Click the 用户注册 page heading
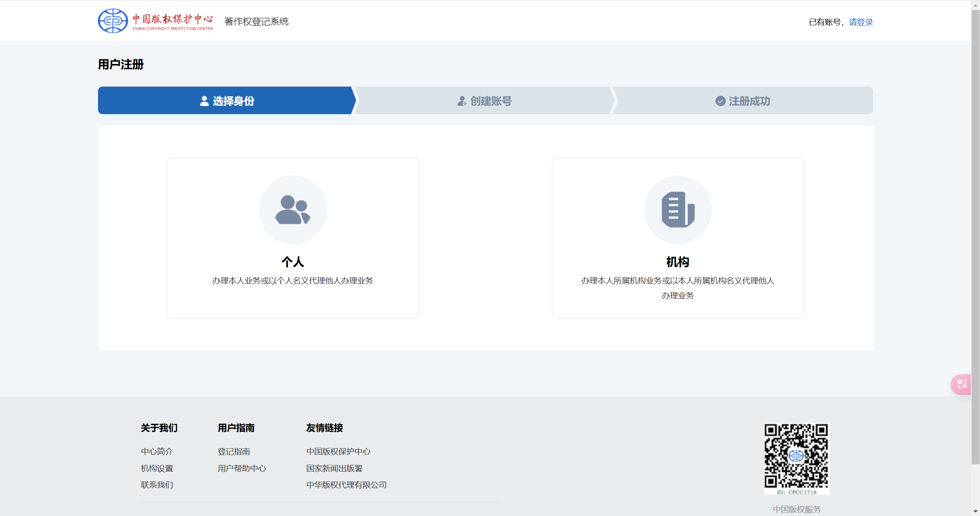Screen dimensions: 980x516 [121, 64]
